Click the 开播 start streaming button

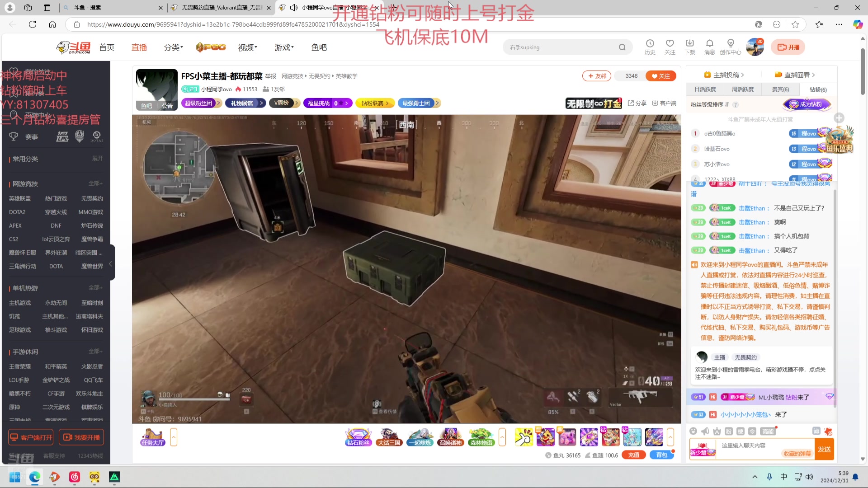click(788, 47)
